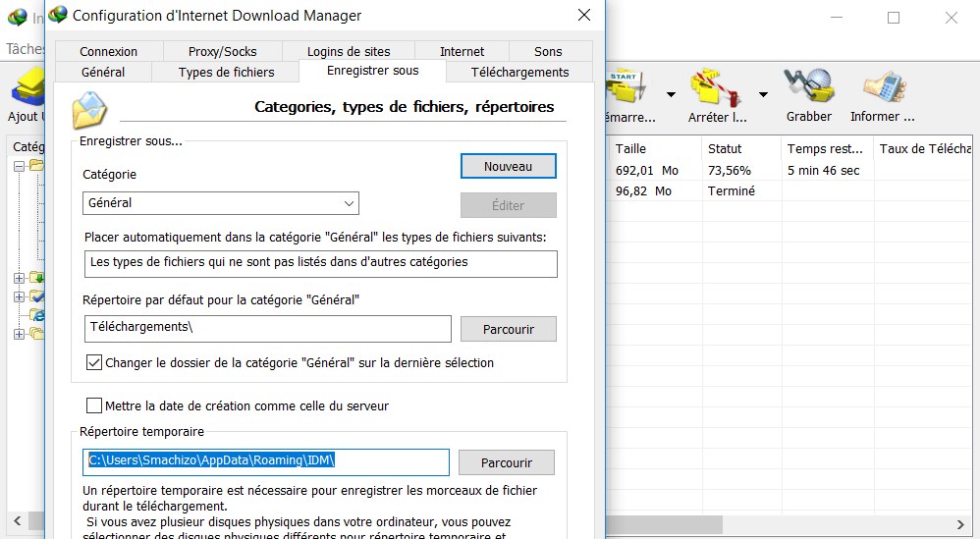Click the Informer toolbar icon

pyautogui.click(x=885, y=87)
